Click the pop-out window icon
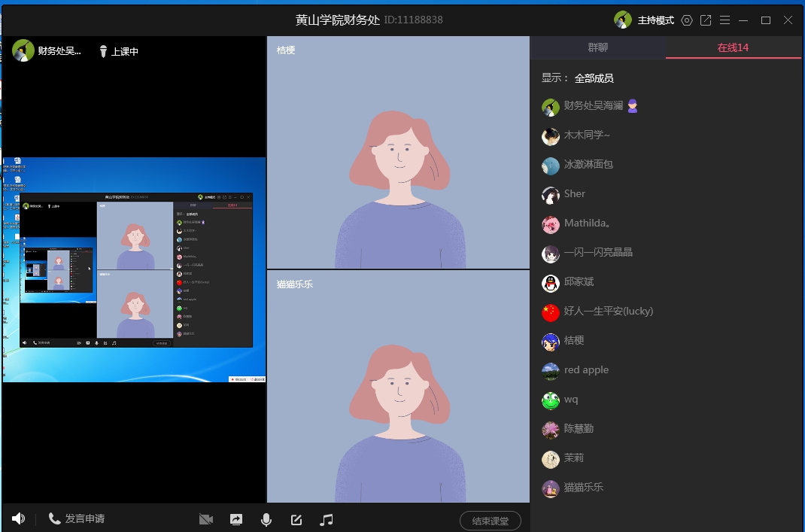Screen dimensions: 805x532 coord(706,20)
